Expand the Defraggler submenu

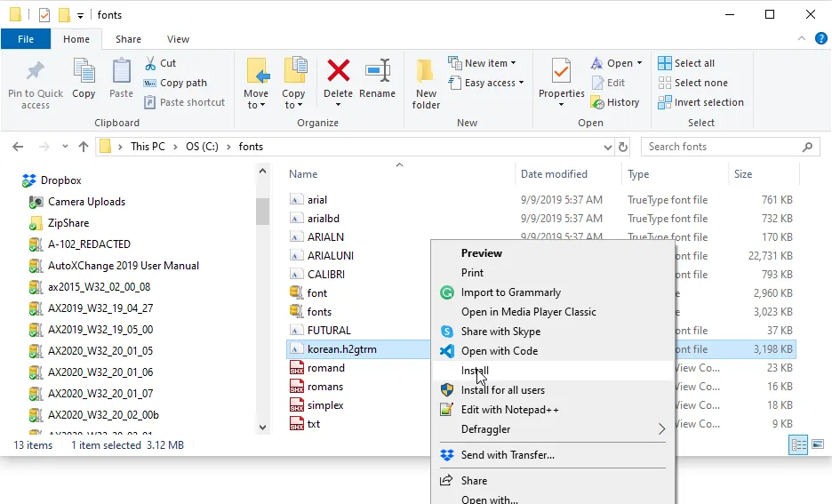pos(554,429)
